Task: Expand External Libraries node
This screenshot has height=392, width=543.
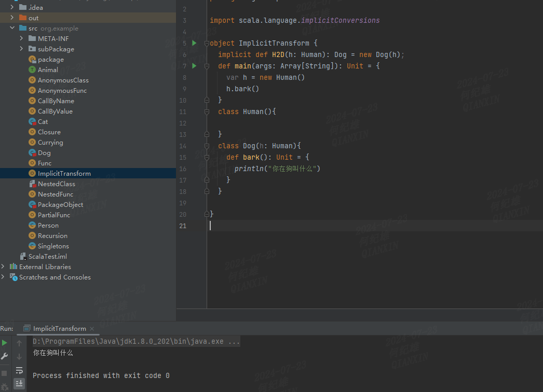Action: (x=3, y=267)
